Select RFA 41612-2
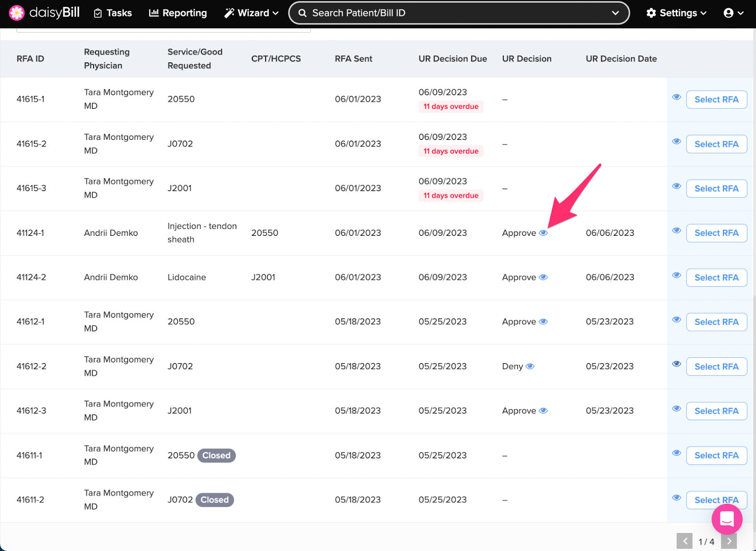 (716, 367)
